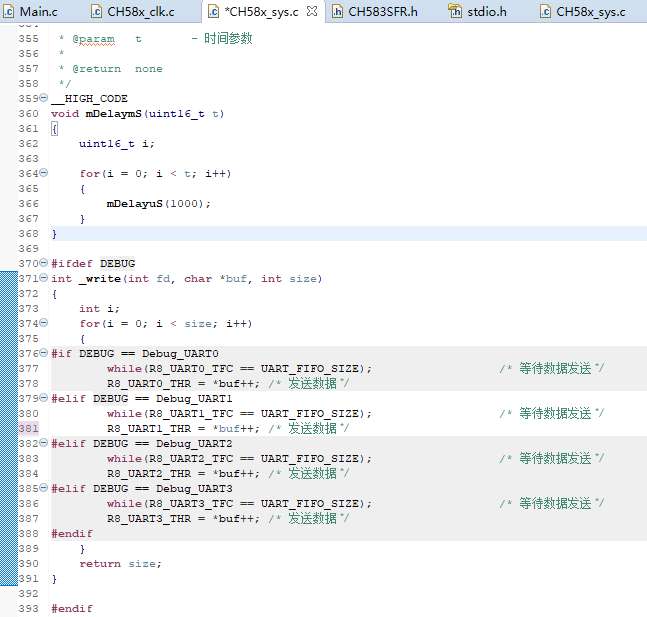
Task: Click the file icon on CH58x_clk.c tab
Action: 97,12
